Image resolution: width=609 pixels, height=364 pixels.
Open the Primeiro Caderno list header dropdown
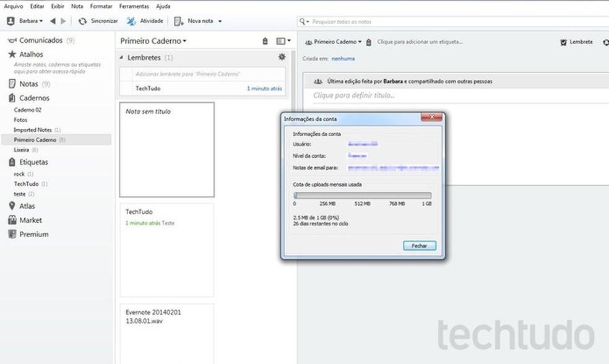tap(153, 41)
